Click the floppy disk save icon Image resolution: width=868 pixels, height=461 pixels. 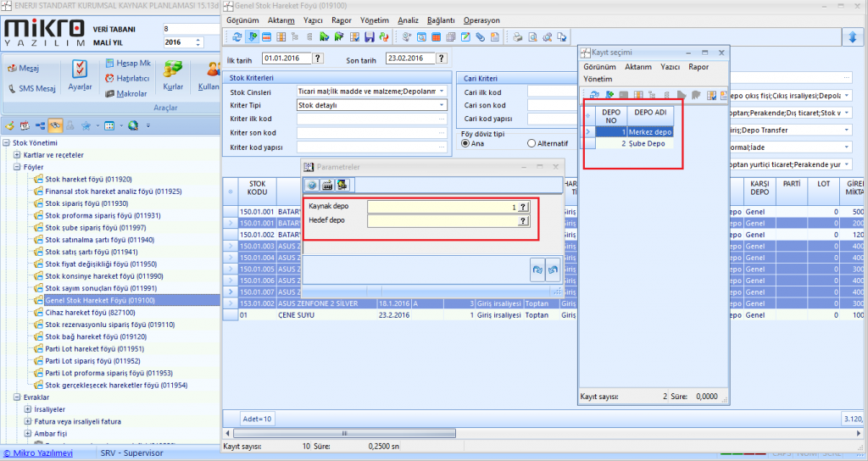point(370,36)
